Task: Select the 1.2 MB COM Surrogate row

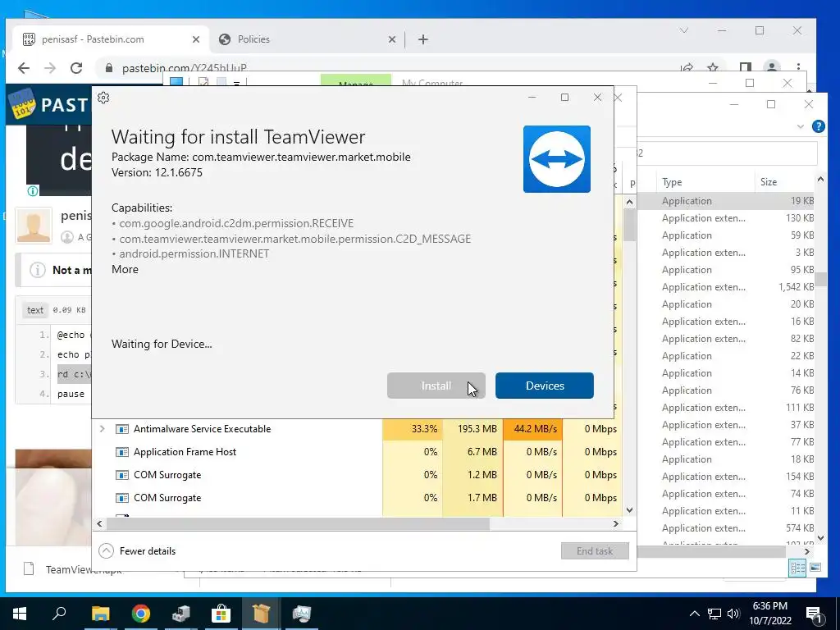Action: [x=358, y=475]
